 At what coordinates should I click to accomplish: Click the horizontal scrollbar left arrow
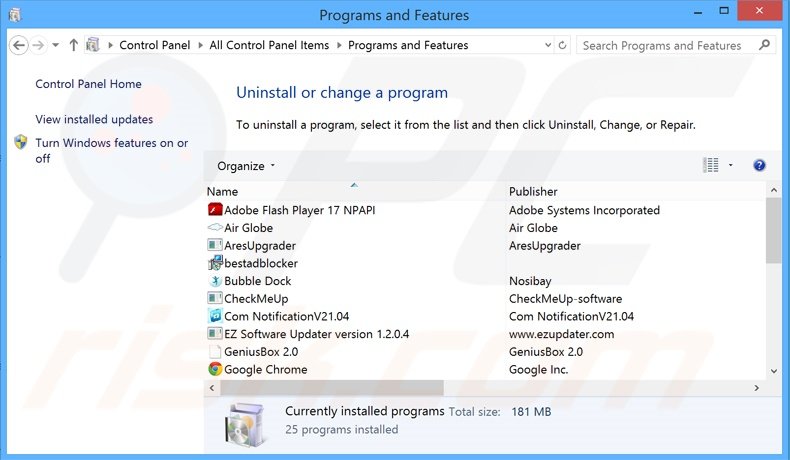tap(212, 388)
